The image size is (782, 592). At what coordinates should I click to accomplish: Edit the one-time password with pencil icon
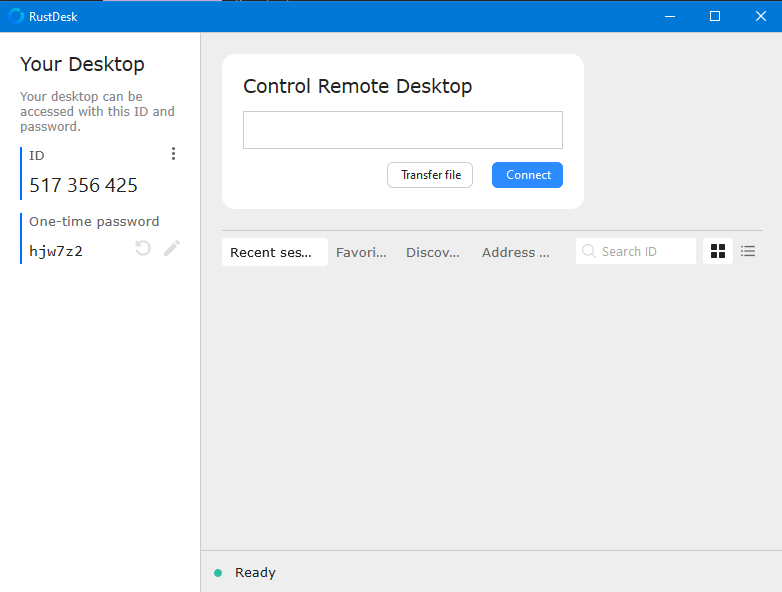tap(172, 248)
